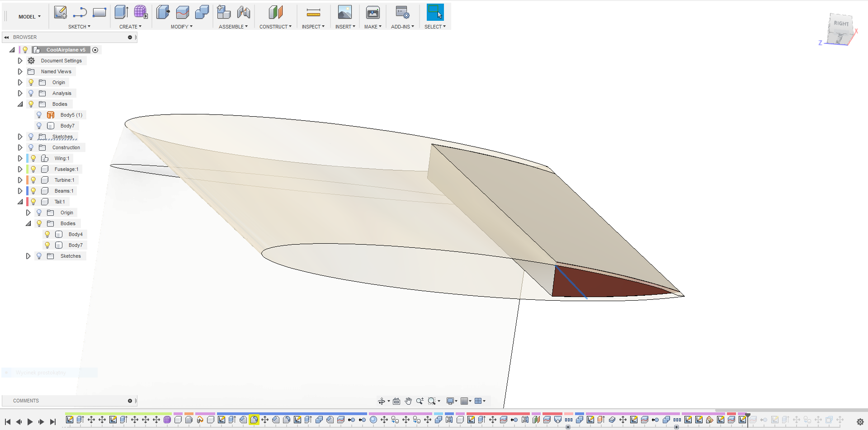Screen dimensions: 868x430
Task: Open the Scripts and Add-Ins icon
Action: pos(402,12)
